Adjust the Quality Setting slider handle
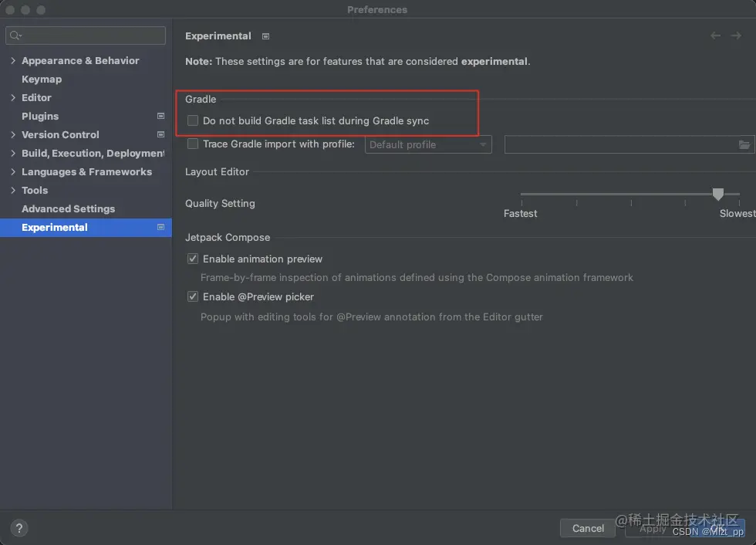Image resolution: width=756 pixels, height=545 pixels. (718, 194)
